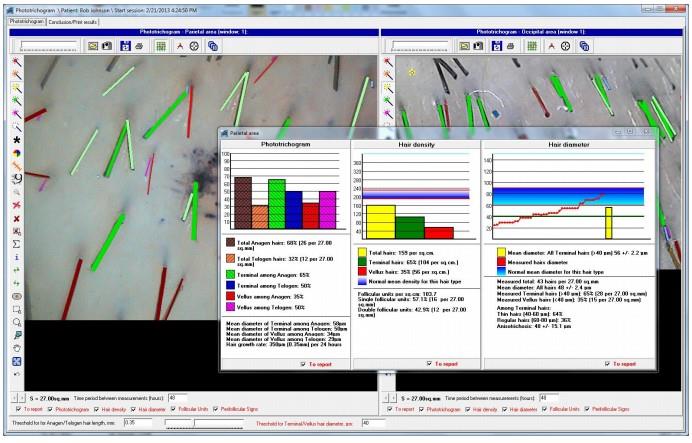Screen dimensions: 692x443
Task: Switch to the Conclusion/Print results tab
Action: pos(72,22)
